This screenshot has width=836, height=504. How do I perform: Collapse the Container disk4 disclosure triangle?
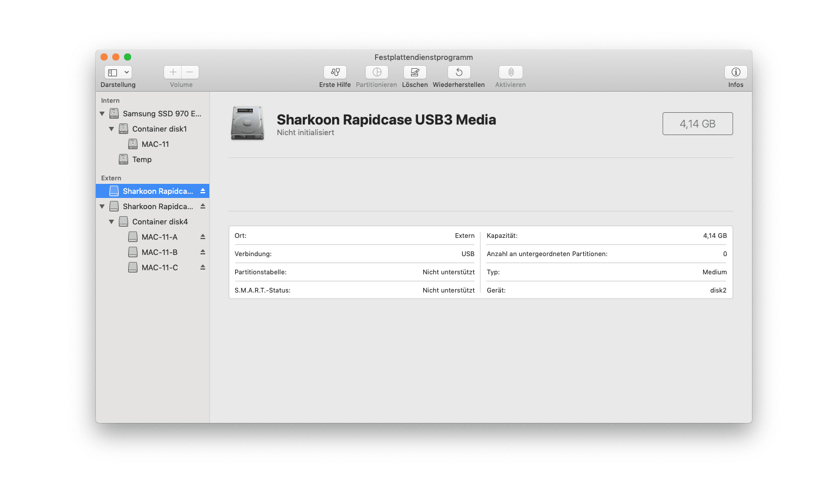(112, 222)
